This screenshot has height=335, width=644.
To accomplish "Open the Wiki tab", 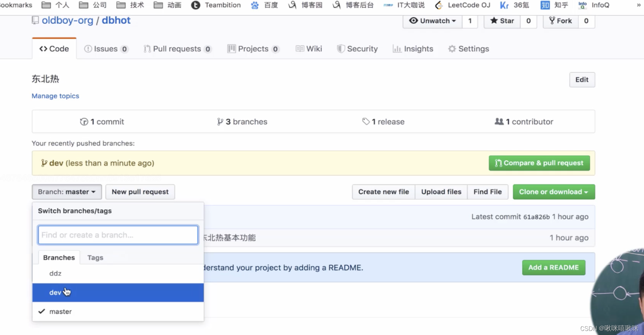I will click(309, 49).
